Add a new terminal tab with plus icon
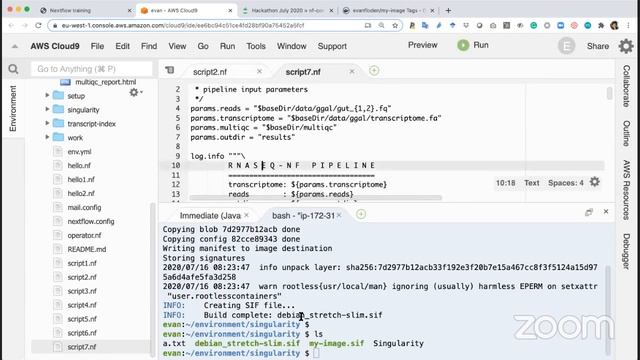This screenshot has height=360, width=640. coord(361,214)
